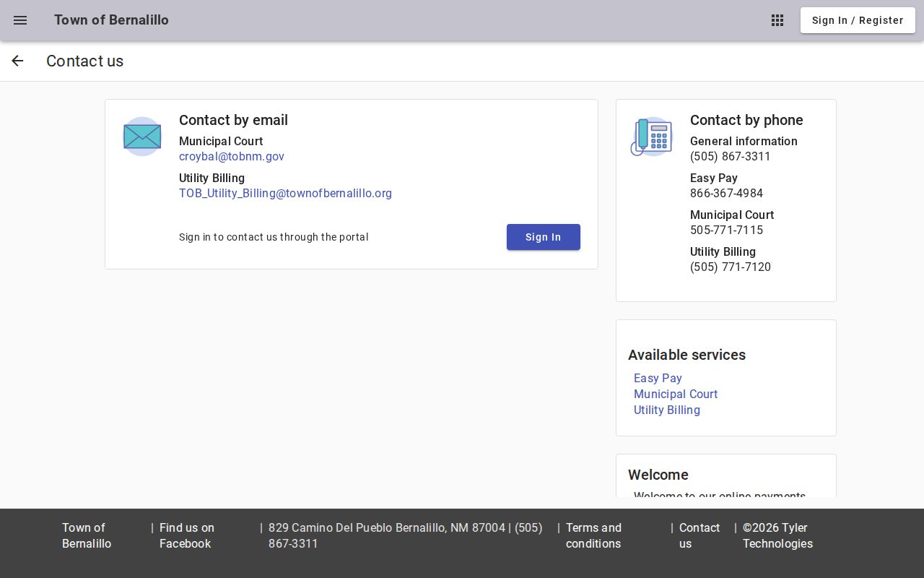This screenshot has width=924, height=578.
Task: Select Easy Pay number 866-367-4984
Action: tap(726, 194)
